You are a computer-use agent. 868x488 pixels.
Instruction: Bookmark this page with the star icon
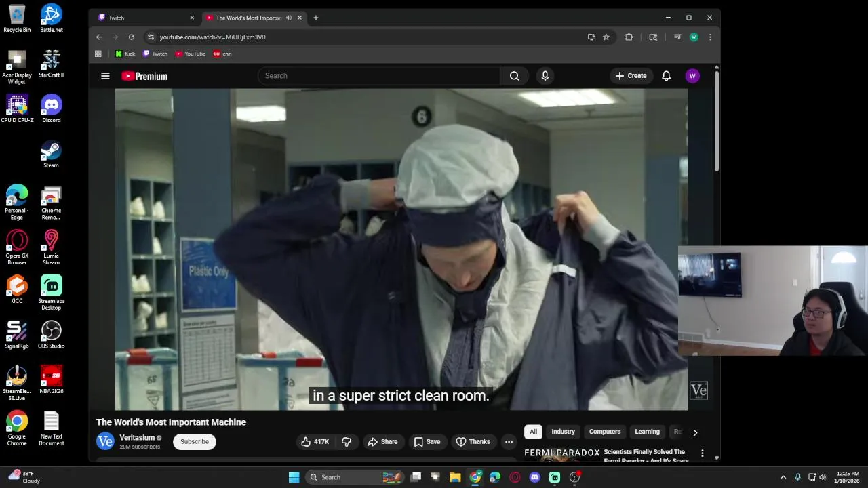click(606, 37)
